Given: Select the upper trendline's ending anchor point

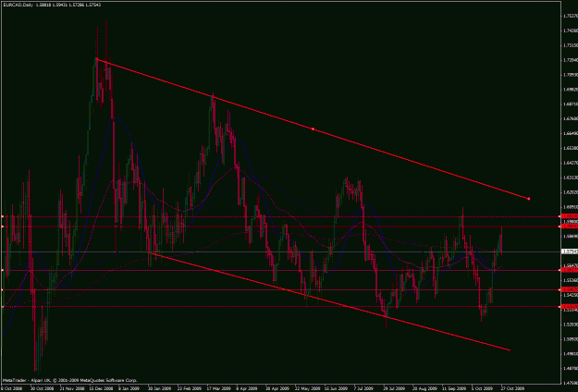Looking at the screenshot, I should (x=529, y=199).
